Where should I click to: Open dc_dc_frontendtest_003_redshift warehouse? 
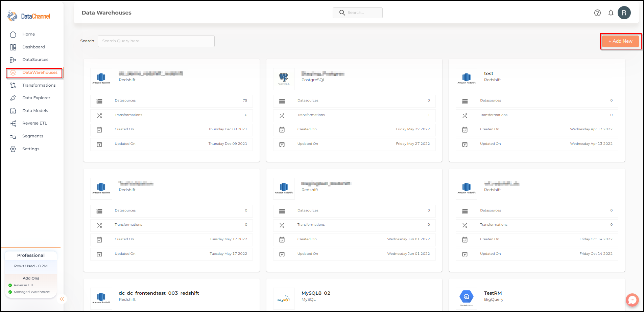(x=159, y=293)
